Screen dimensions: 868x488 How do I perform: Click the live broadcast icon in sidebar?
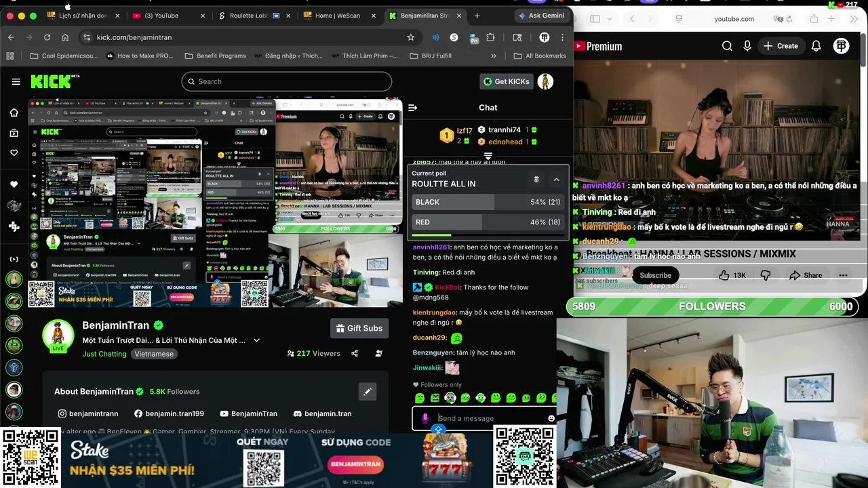(x=14, y=259)
